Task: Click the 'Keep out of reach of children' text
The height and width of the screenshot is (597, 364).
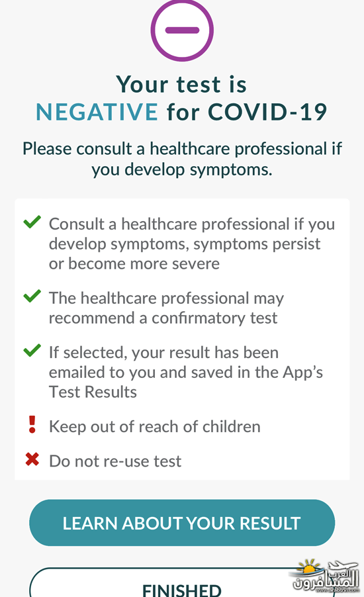Action: click(155, 427)
